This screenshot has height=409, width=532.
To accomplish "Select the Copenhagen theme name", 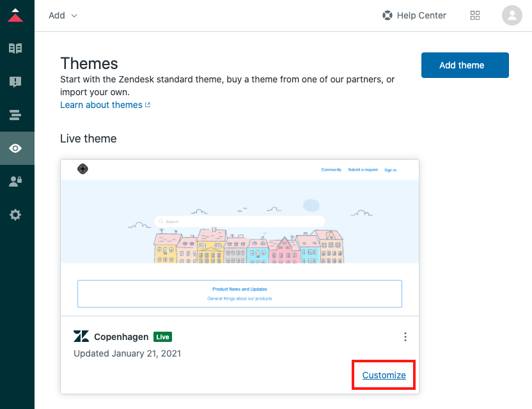I will click(121, 337).
